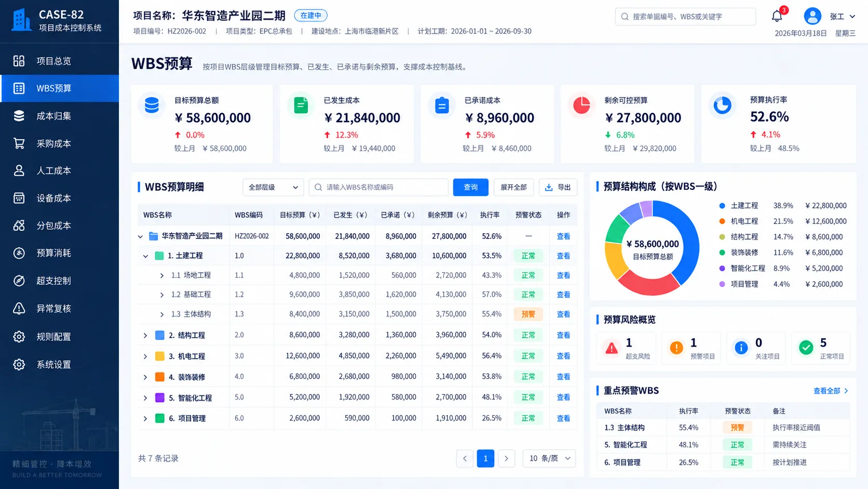This screenshot has width=868, height=489.
Task: Click the 查看全部 link
Action: tap(831, 391)
